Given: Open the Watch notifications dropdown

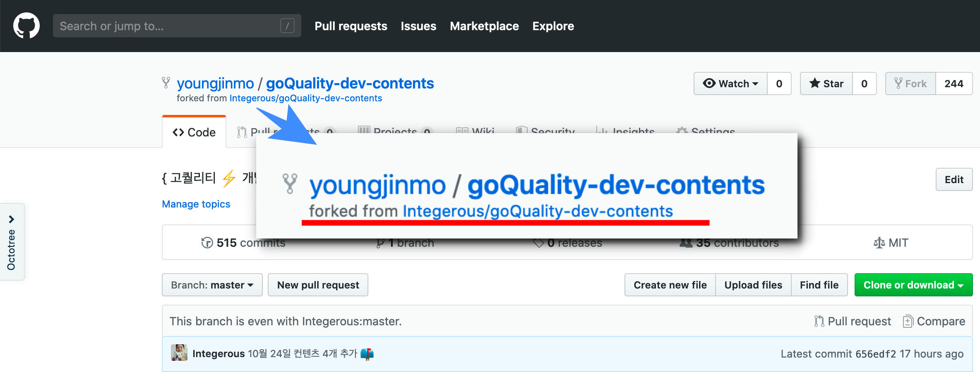Looking at the screenshot, I should click(730, 83).
